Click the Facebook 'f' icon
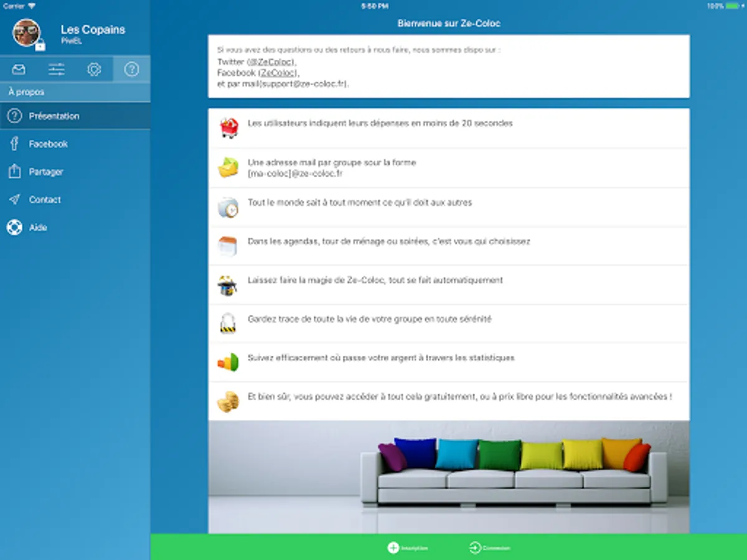The height and width of the screenshot is (560, 747). (x=14, y=144)
